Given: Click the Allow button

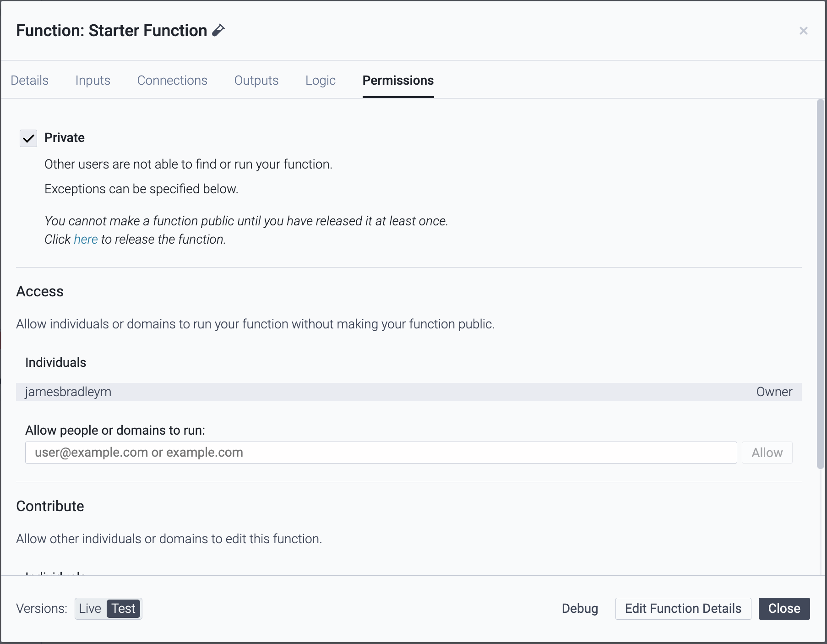Looking at the screenshot, I should (x=767, y=453).
